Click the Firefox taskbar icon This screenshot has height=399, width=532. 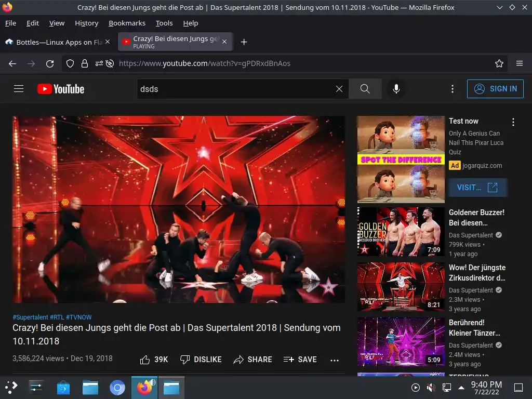[144, 388]
